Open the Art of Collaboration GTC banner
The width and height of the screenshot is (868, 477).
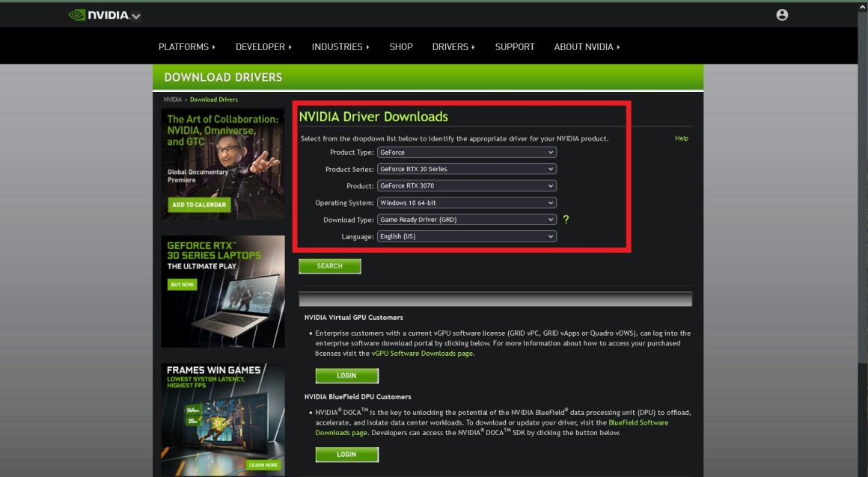(223, 164)
